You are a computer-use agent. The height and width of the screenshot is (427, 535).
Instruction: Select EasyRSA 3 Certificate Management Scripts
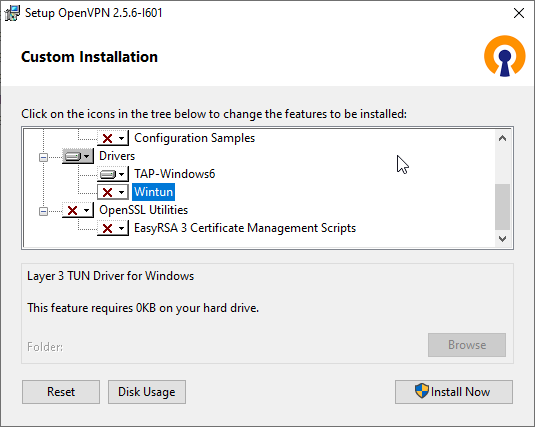(245, 228)
